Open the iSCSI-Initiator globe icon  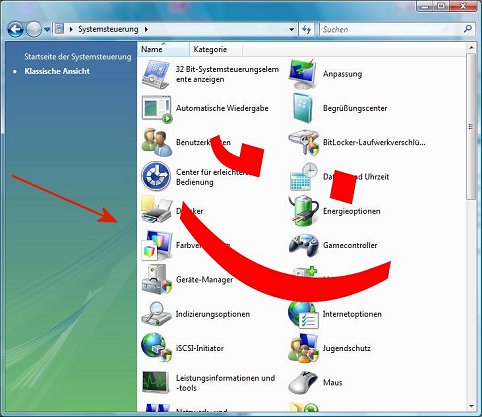point(157,348)
